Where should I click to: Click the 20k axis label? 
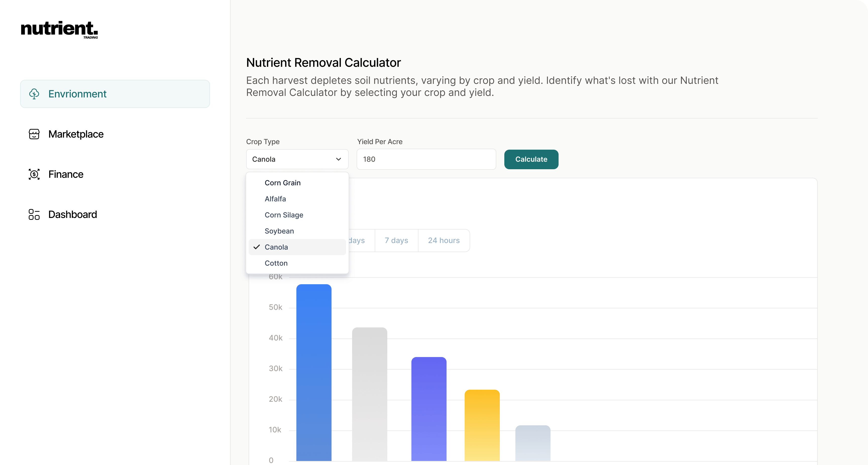[276, 399]
